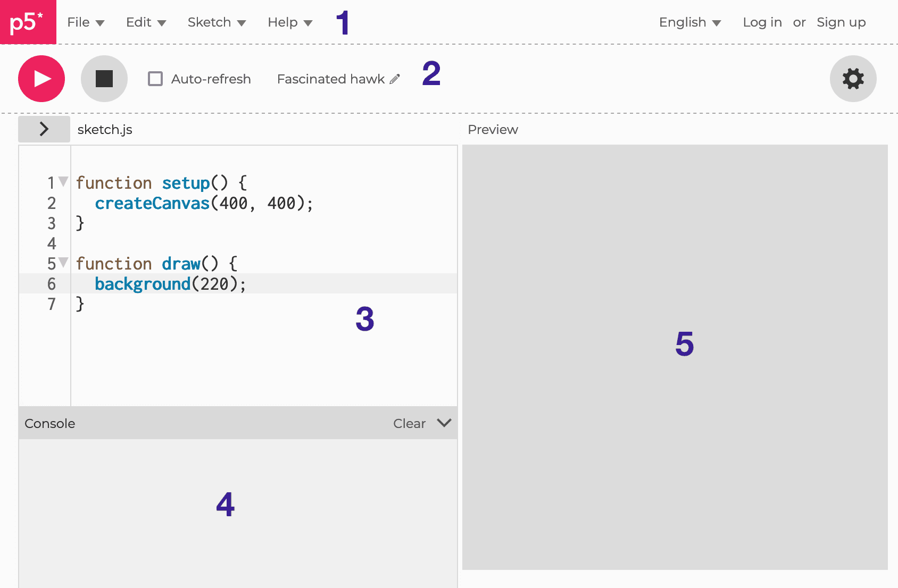The image size is (898, 588).
Task: Run the sketch with the play button
Action: click(41, 79)
